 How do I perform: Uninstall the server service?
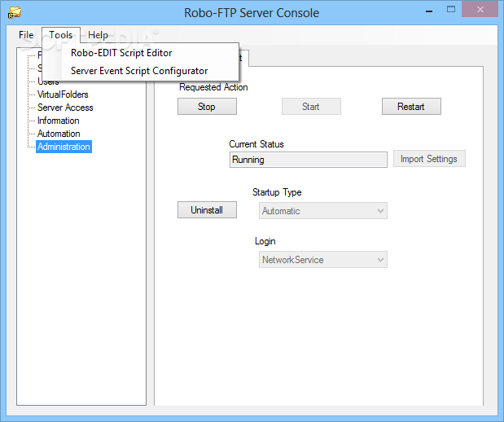click(207, 210)
